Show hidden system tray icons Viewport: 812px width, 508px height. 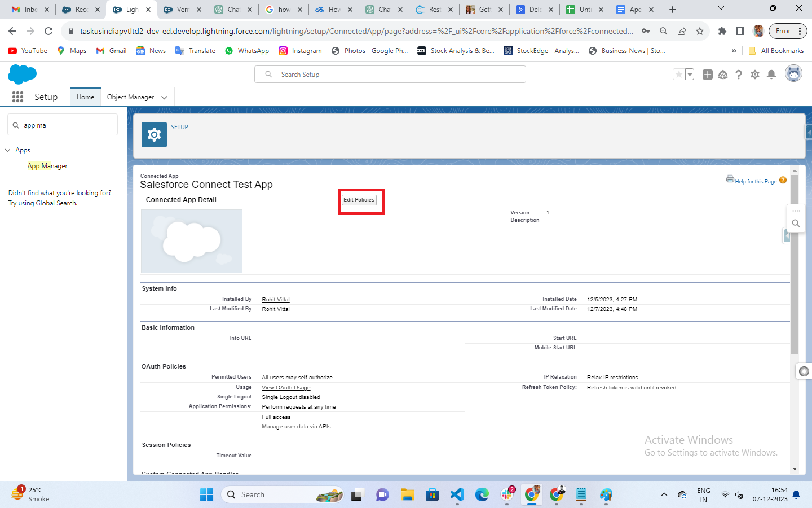664,495
